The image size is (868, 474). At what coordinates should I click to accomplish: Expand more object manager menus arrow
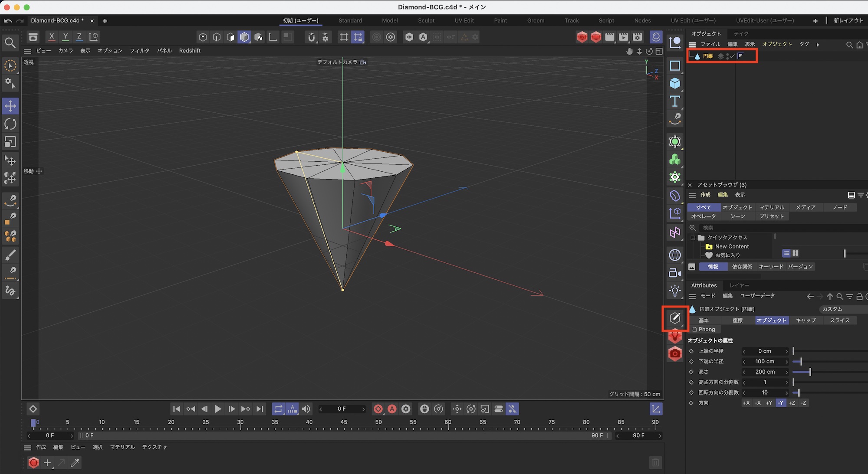[818, 45]
